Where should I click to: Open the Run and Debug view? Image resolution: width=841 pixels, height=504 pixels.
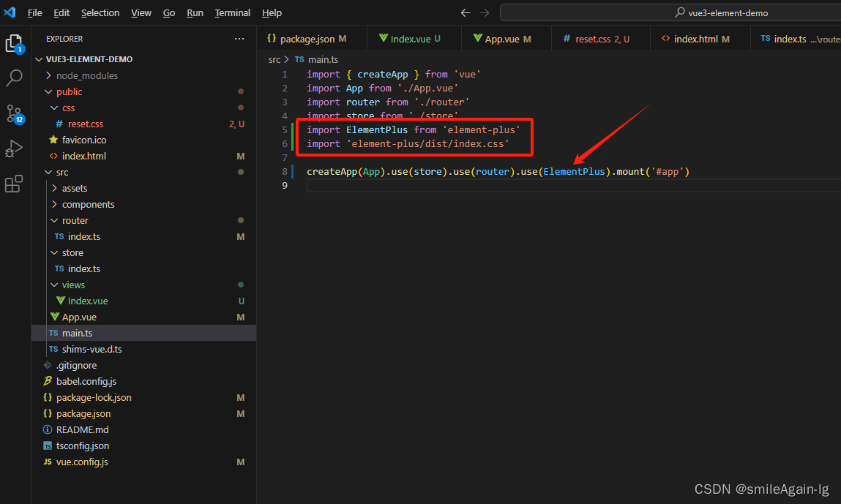(14, 148)
